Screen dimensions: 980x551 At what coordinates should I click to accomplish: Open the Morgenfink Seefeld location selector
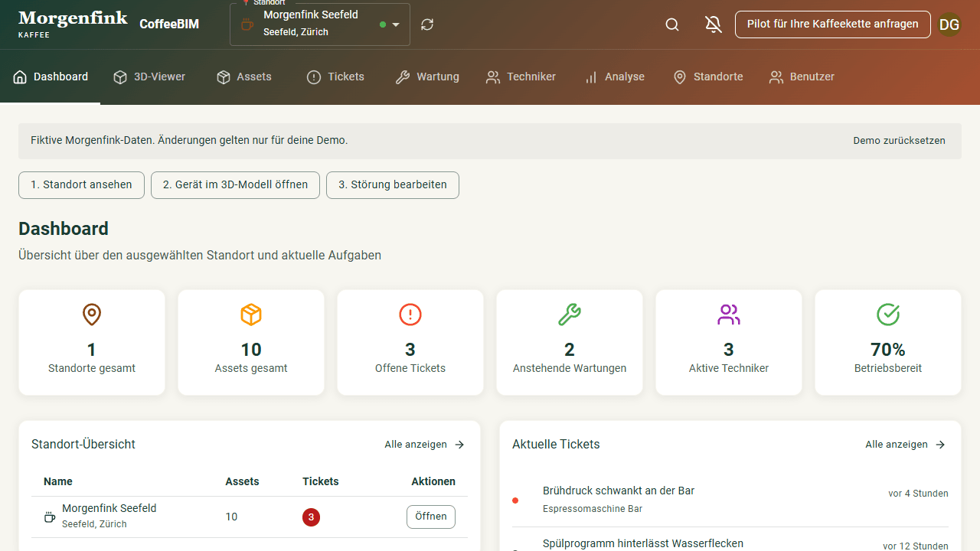[x=320, y=24]
